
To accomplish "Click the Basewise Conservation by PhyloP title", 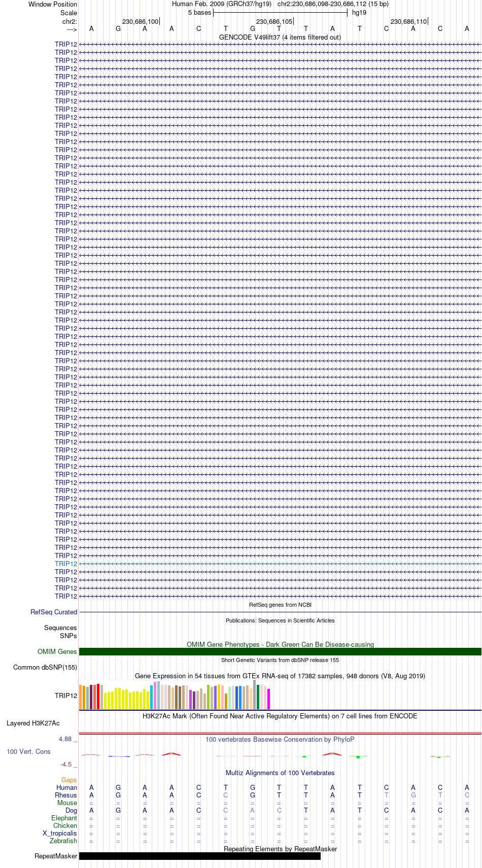I will [x=280, y=739].
